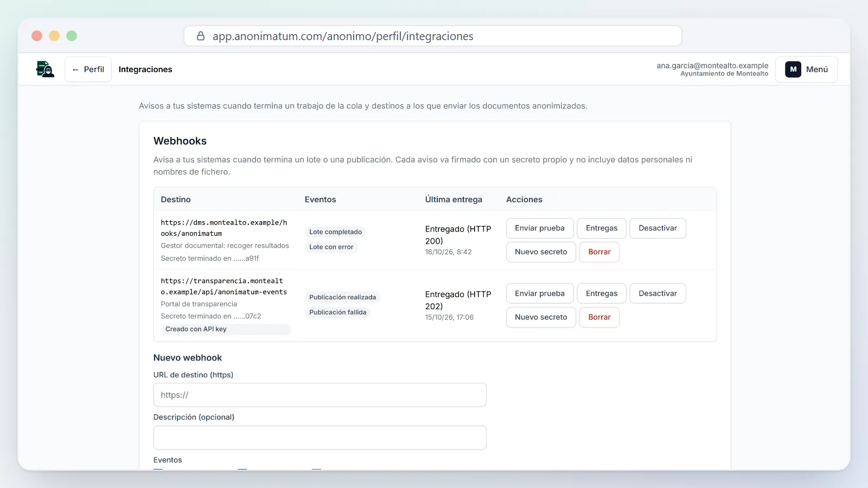Click the macOS green maximize window dot

pos(72,36)
